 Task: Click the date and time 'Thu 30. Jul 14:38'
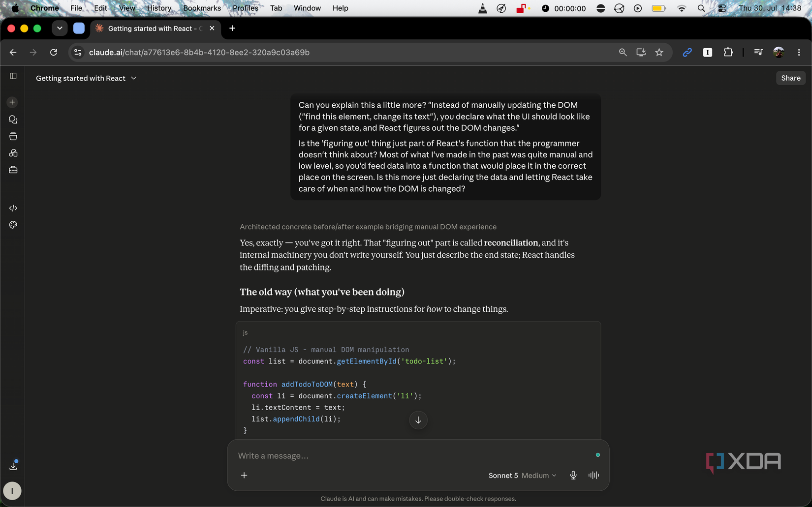[770, 8]
